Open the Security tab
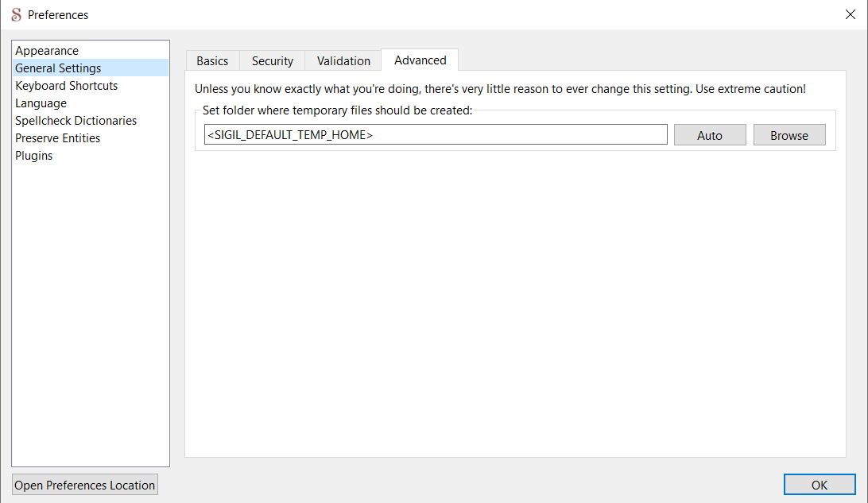868x503 pixels. [273, 61]
